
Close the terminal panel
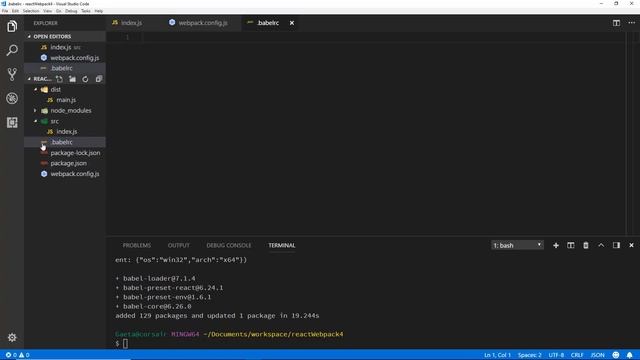pyautogui.click(x=631, y=245)
